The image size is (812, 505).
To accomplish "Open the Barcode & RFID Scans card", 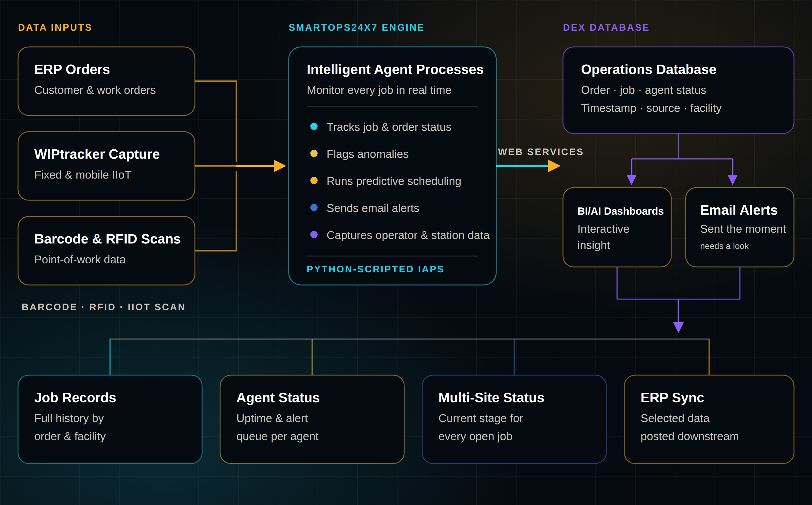I will coord(106,251).
